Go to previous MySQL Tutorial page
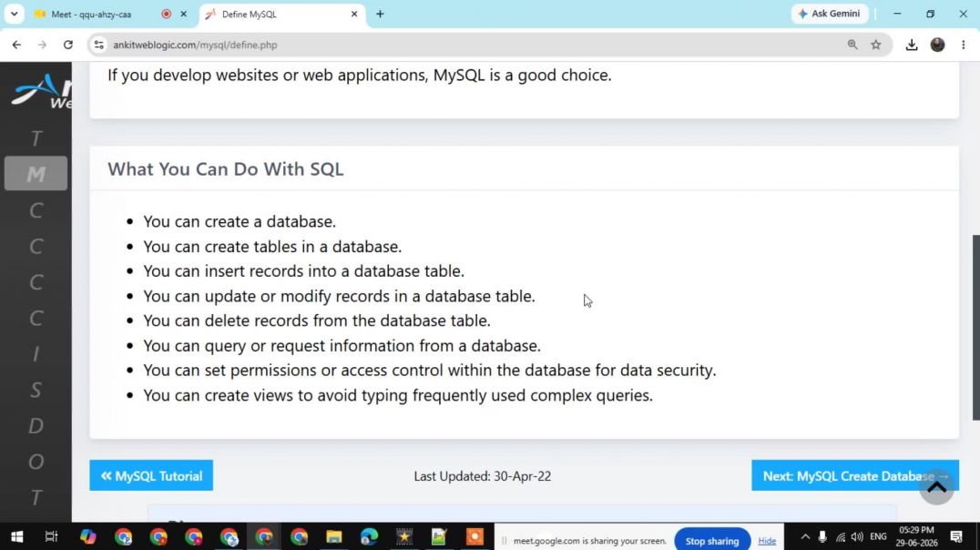 [x=151, y=475]
